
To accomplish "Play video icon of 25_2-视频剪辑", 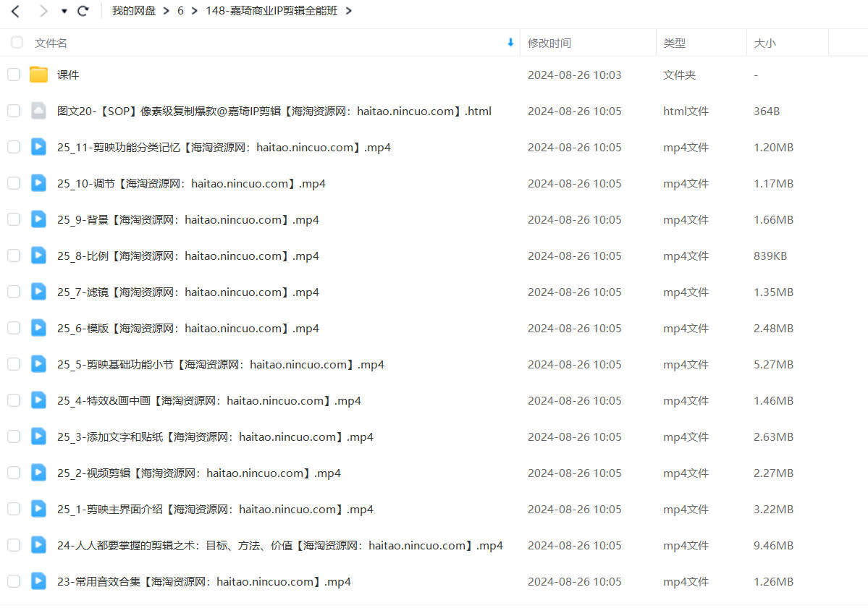I will click(38, 473).
